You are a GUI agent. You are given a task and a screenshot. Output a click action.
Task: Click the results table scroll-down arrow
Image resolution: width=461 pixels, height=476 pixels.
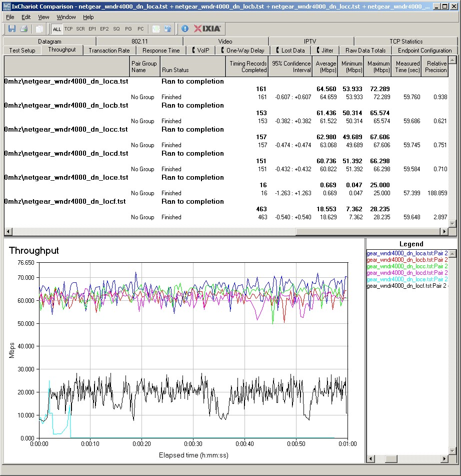[x=452, y=223]
